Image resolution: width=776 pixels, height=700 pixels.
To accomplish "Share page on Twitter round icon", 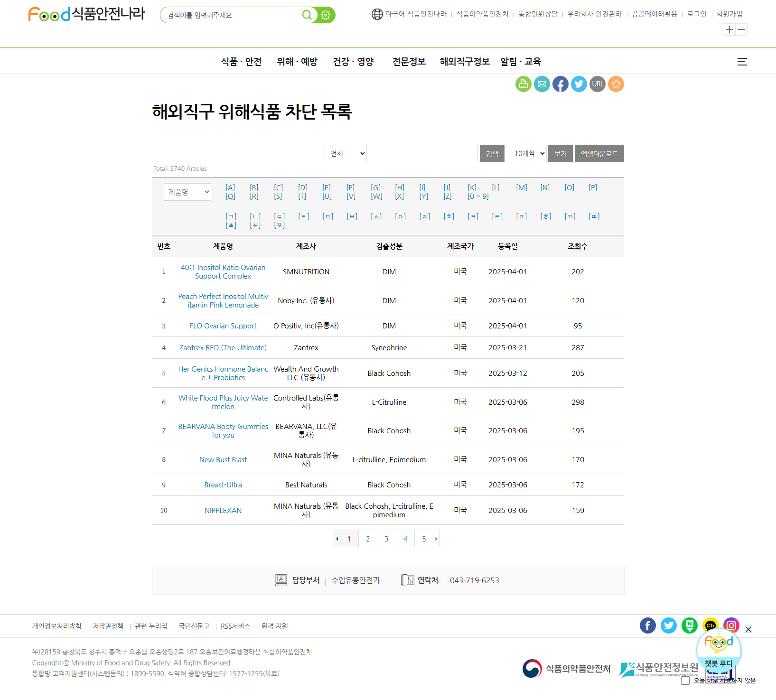I will [x=579, y=84].
